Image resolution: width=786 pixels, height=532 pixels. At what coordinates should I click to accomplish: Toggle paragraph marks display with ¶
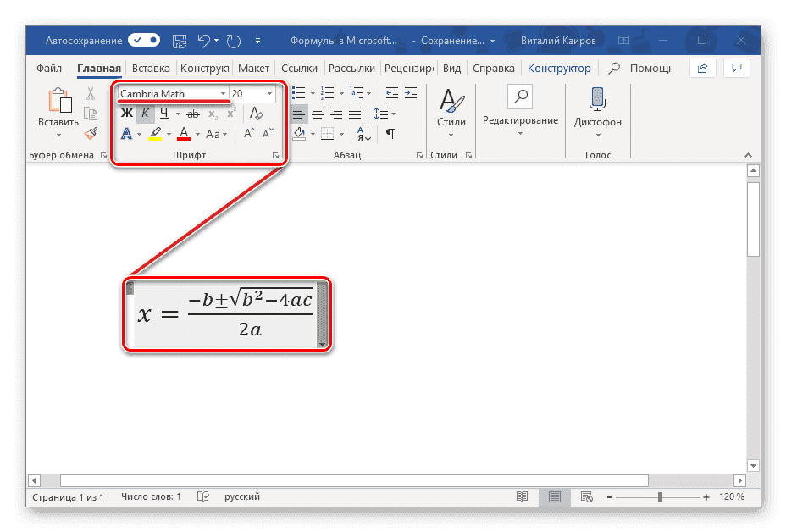390,132
